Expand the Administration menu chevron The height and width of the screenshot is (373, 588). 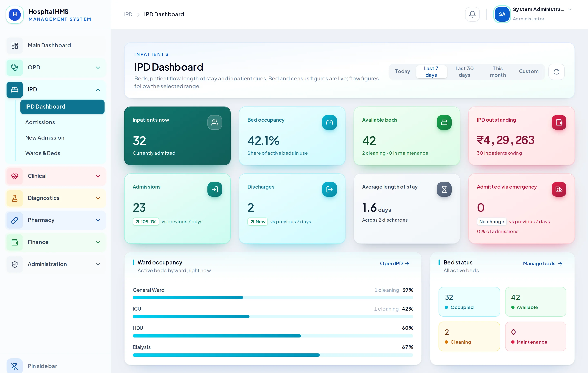click(98, 264)
